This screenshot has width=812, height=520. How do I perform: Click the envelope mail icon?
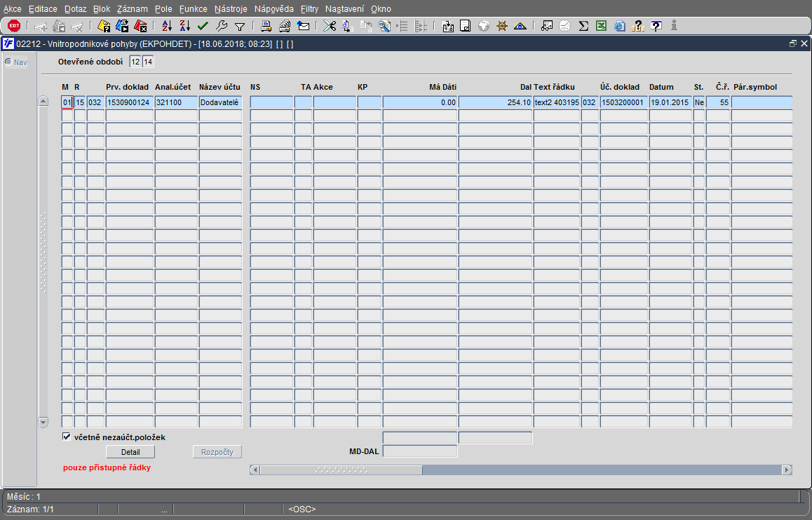click(303, 25)
